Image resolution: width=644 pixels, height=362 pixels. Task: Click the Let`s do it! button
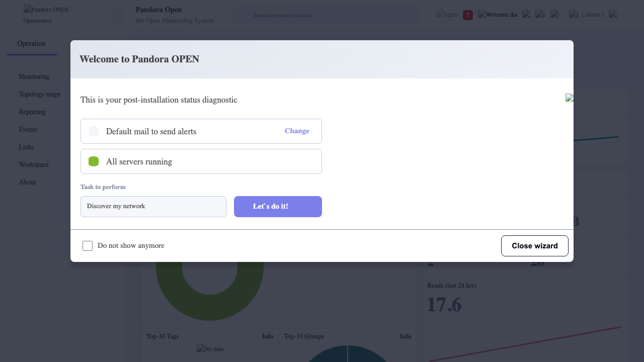click(278, 207)
